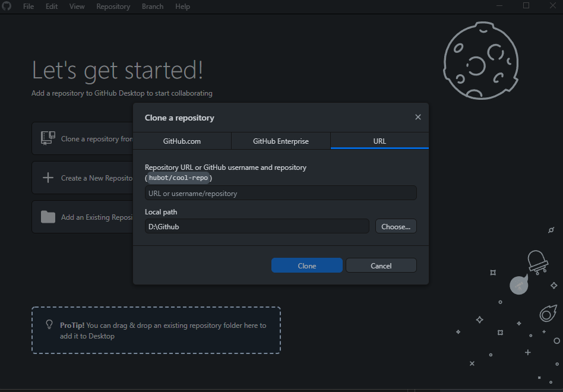The width and height of the screenshot is (563, 392).
Task: Click the plus icon for new repository
Action: coord(48,178)
